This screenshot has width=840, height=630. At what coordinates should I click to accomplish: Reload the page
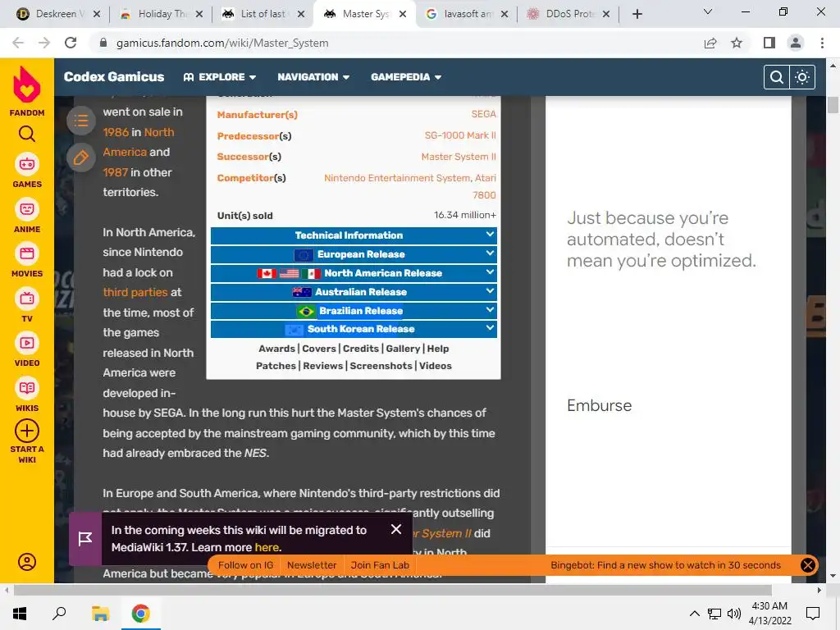point(71,43)
